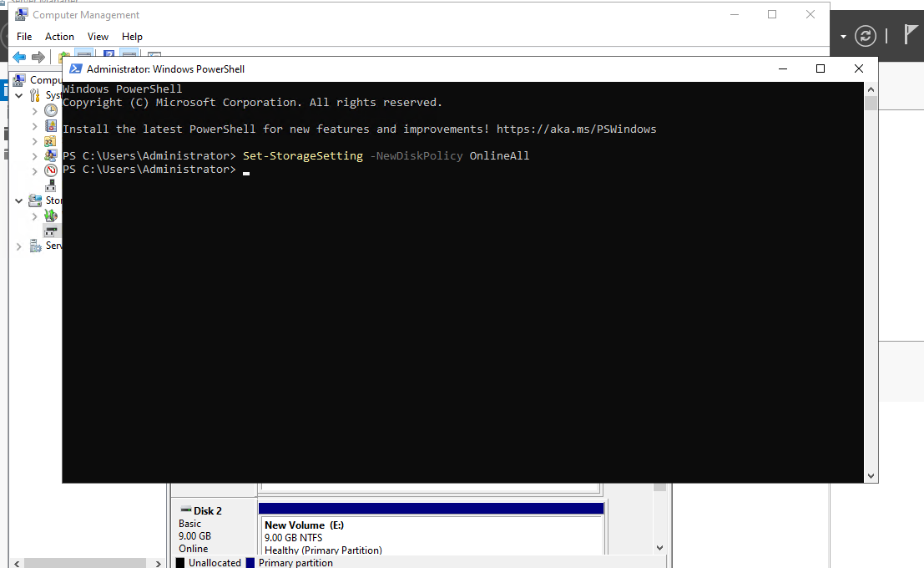This screenshot has width=924, height=568.
Task: Click the System Tools wrench icon
Action: pyautogui.click(x=35, y=95)
